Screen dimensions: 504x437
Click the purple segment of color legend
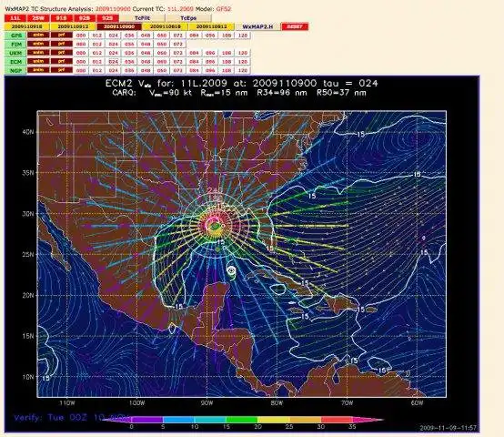pyautogui.click(x=147, y=420)
